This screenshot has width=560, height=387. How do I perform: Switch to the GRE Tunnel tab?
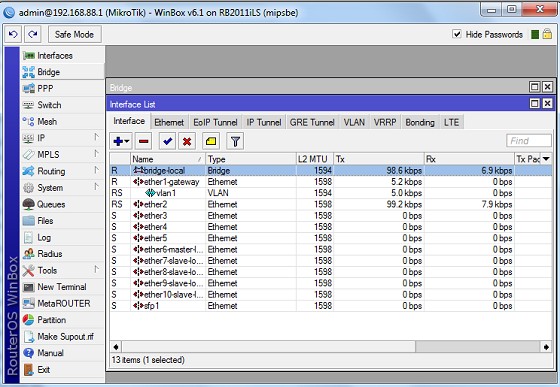point(312,122)
